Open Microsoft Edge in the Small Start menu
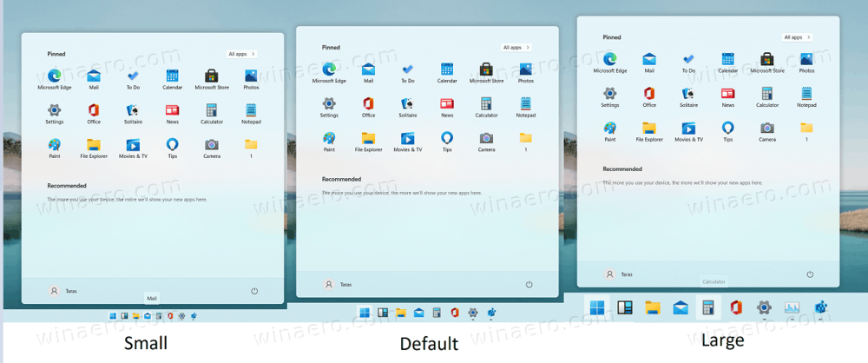 click(x=54, y=76)
